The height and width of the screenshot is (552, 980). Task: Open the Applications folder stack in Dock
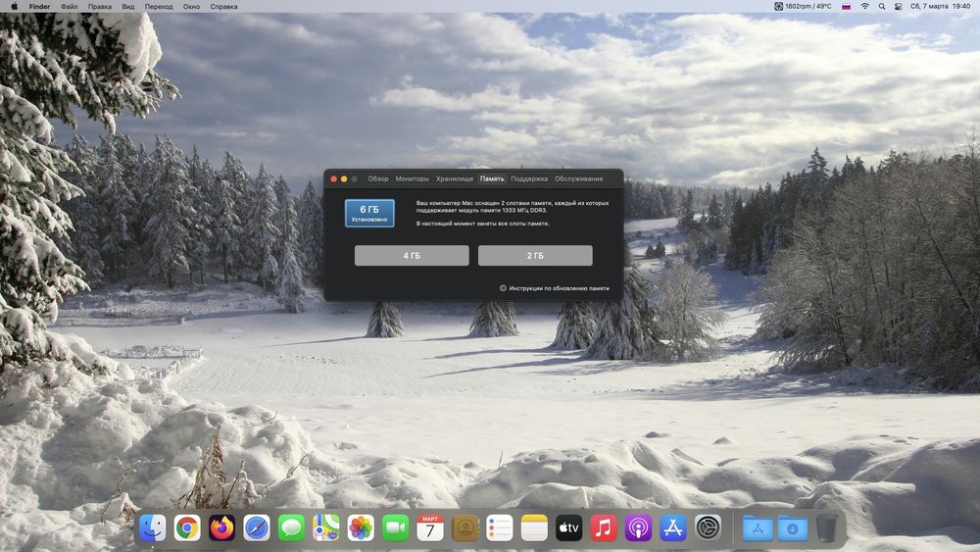[x=758, y=528]
